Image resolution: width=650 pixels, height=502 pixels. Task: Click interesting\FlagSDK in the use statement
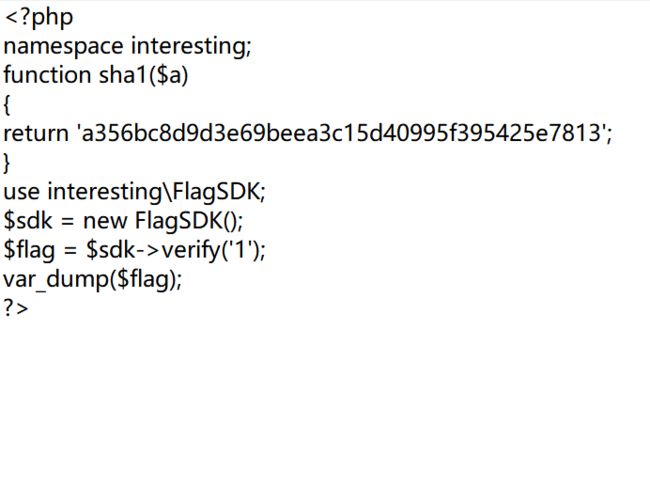154,192
